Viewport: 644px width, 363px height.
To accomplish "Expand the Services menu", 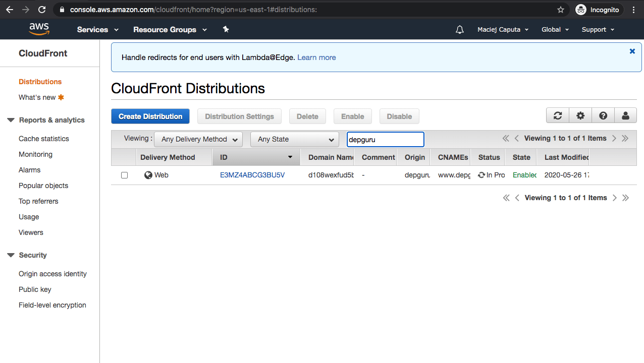I will pyautogui.click(x=97, y=30).
